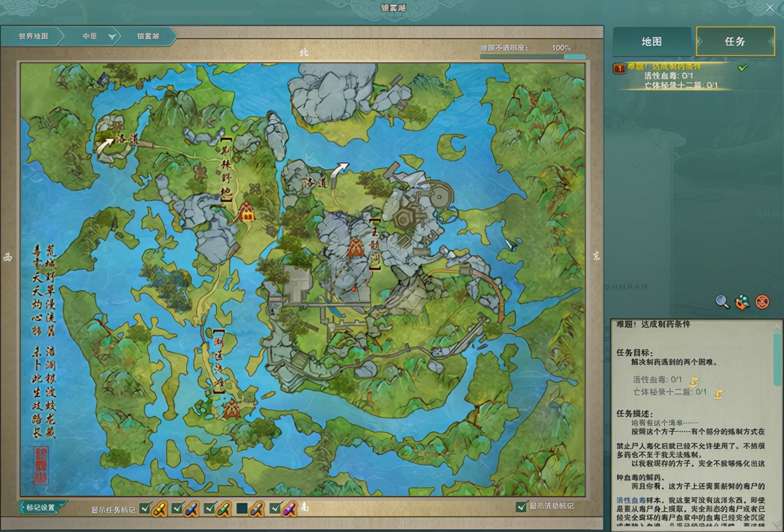This screenshot has height=532, width=784.
Task: Click the 北 compass label
Action: point(304,52)
